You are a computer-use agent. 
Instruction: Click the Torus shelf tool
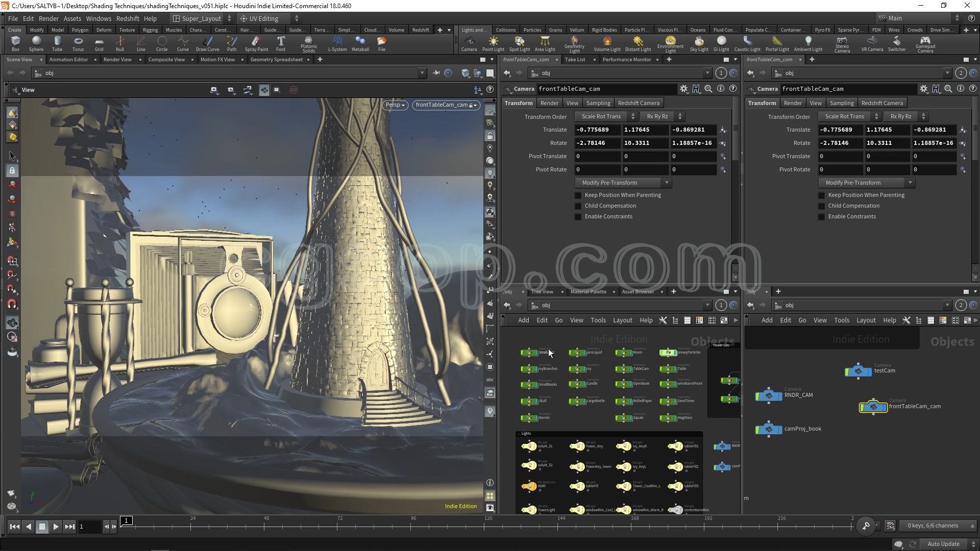[78, 43]
